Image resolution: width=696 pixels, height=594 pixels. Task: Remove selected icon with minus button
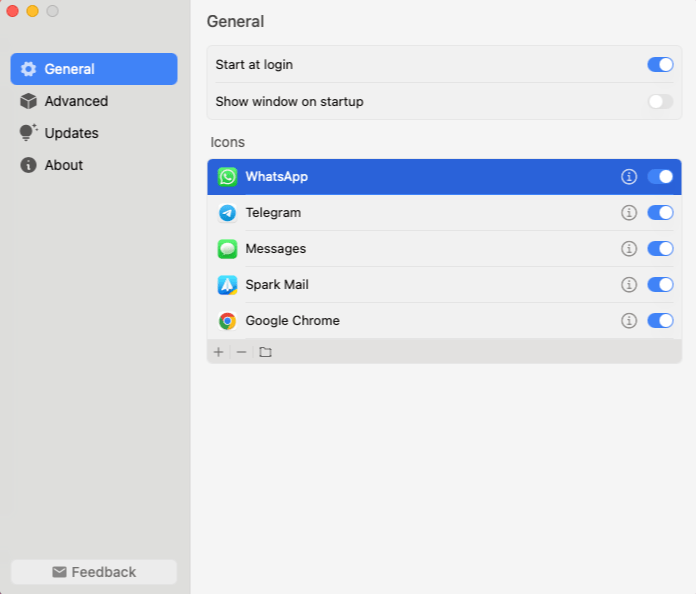click(241, 352)
